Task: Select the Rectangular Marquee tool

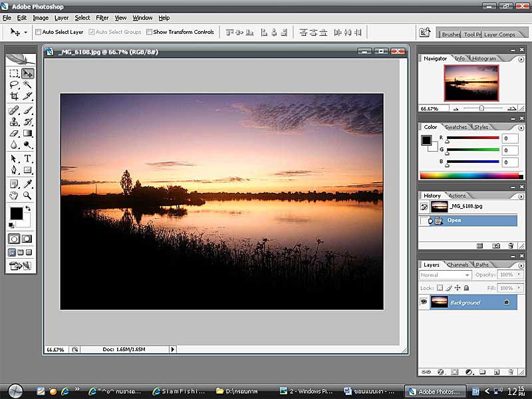Action: (14, 73)
